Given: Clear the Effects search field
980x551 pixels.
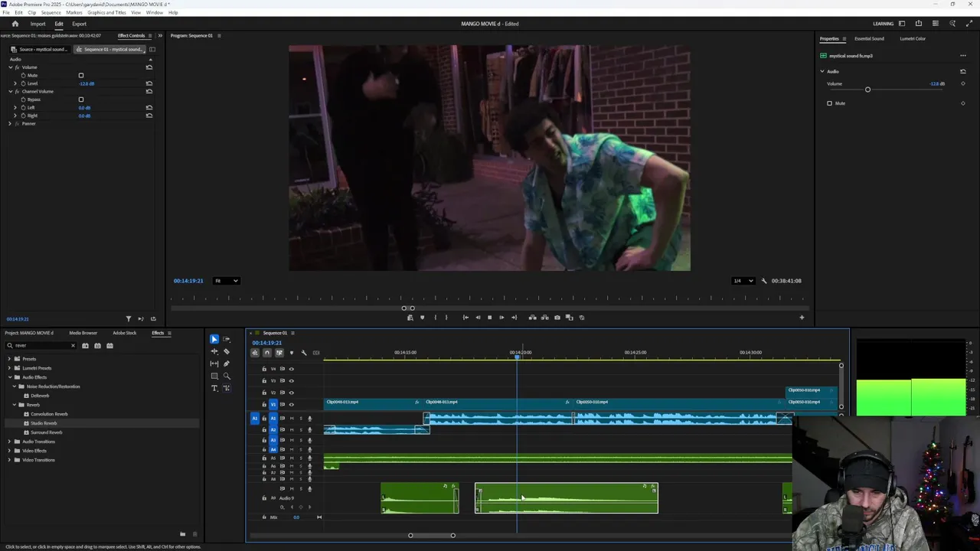Looking at the screenshot, I should (x=73, y=346).
